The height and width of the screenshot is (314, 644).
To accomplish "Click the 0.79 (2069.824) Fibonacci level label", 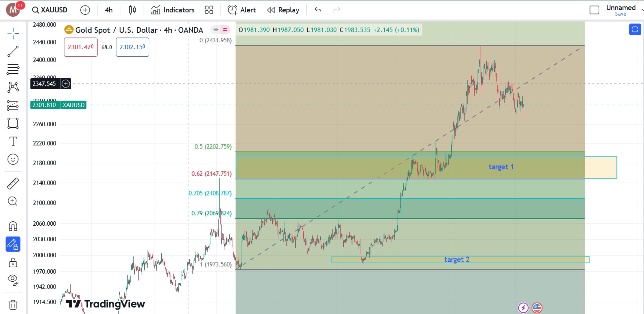I will (x=211, y=213).
